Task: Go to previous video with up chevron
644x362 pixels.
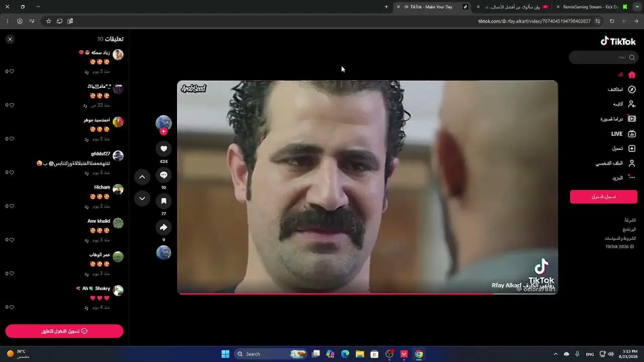Action: coord(142,177)
